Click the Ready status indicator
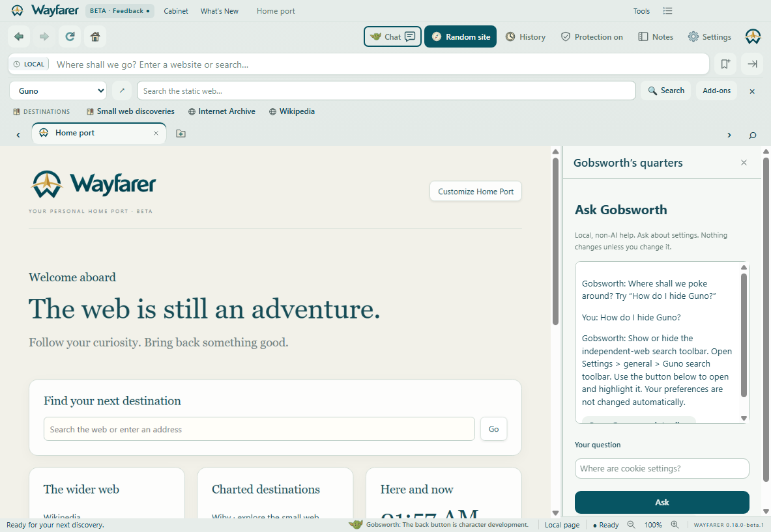The height and width of the screenshot is (532, 771). (x=605, y=525)
